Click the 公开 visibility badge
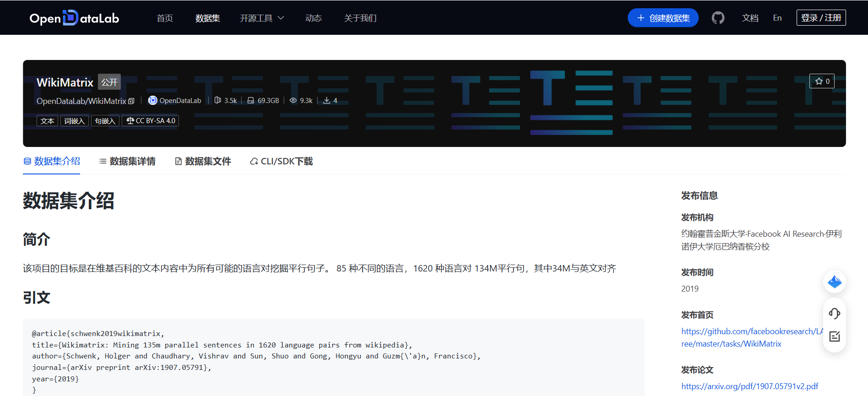Image resolution: width=868 pixels, height=396 pixels. (x=109, y=82)
